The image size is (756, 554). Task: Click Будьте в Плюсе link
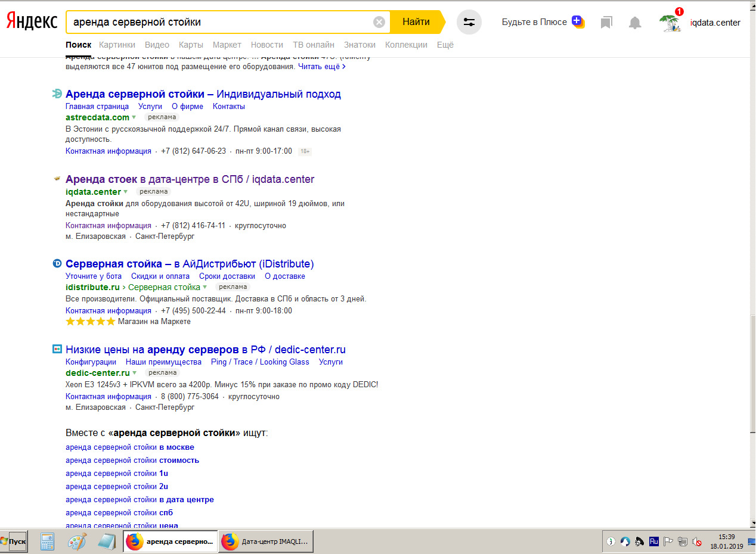(534, 22)
